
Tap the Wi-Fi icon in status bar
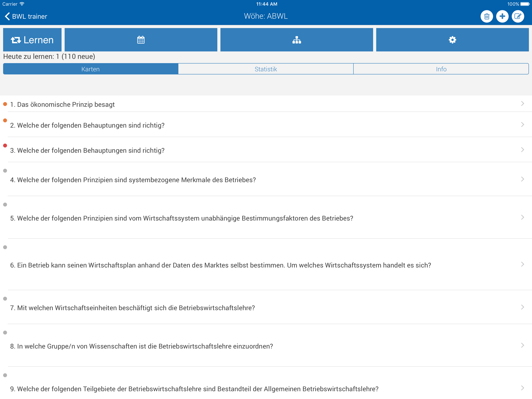(22, 4)
